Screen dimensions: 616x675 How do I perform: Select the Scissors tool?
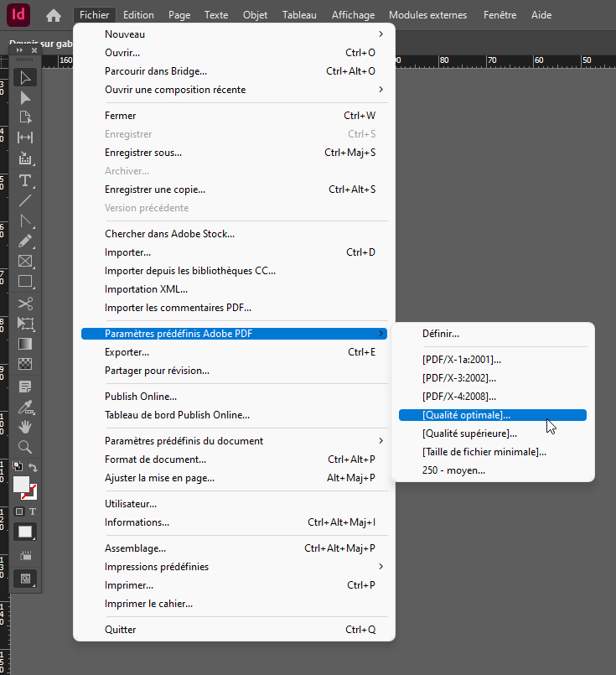click(x=25, y=304)
